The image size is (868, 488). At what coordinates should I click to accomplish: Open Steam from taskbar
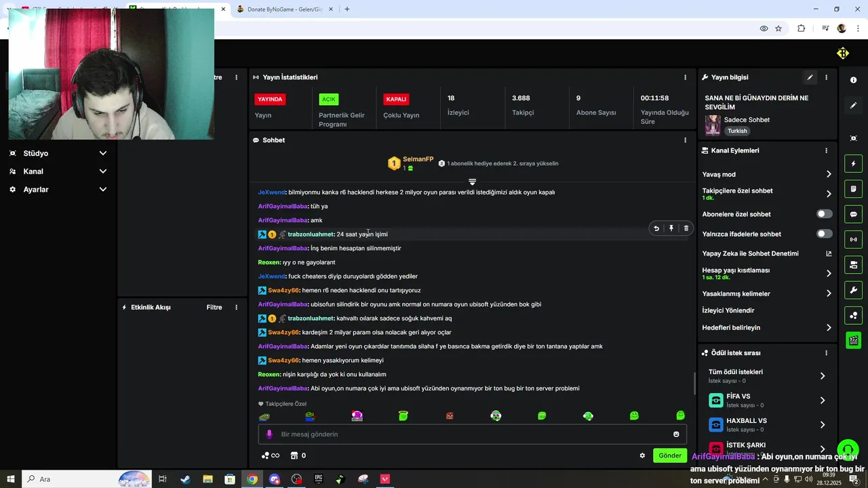pos(185,479)
